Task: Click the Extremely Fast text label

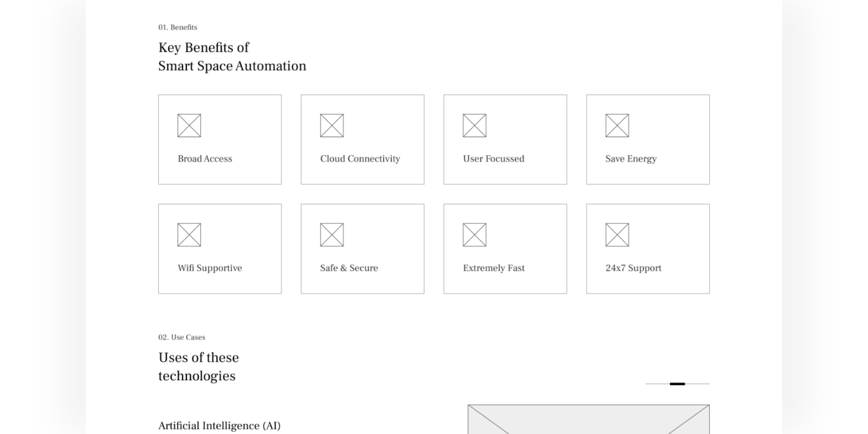Action: tap(494, 268)
